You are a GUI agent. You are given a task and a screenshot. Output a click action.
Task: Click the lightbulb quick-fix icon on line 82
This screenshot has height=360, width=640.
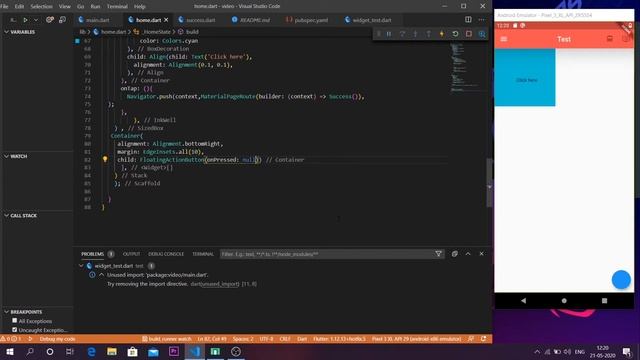pos(105,160)
